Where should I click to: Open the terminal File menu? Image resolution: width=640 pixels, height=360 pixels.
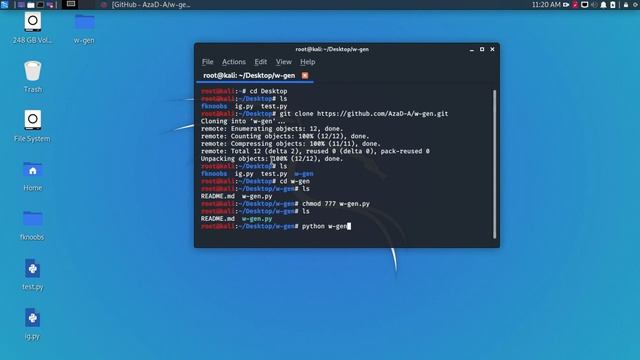pos(207,62)
